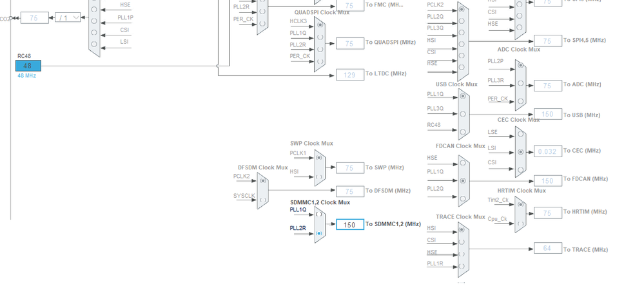The image size is (644, 286).
Task: Select PER_CK in QUADSPI Clock Mux
Action: point(320,61)
